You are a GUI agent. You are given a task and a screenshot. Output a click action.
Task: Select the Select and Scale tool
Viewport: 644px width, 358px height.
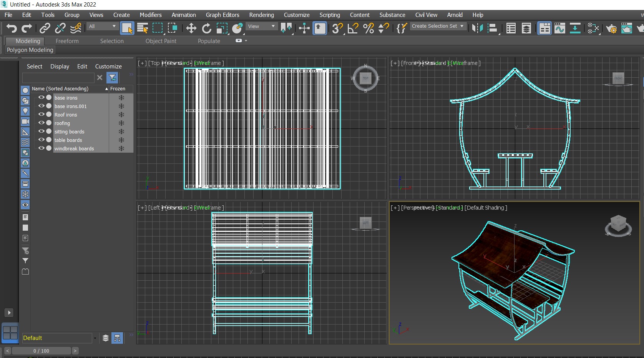coord(222,28)
